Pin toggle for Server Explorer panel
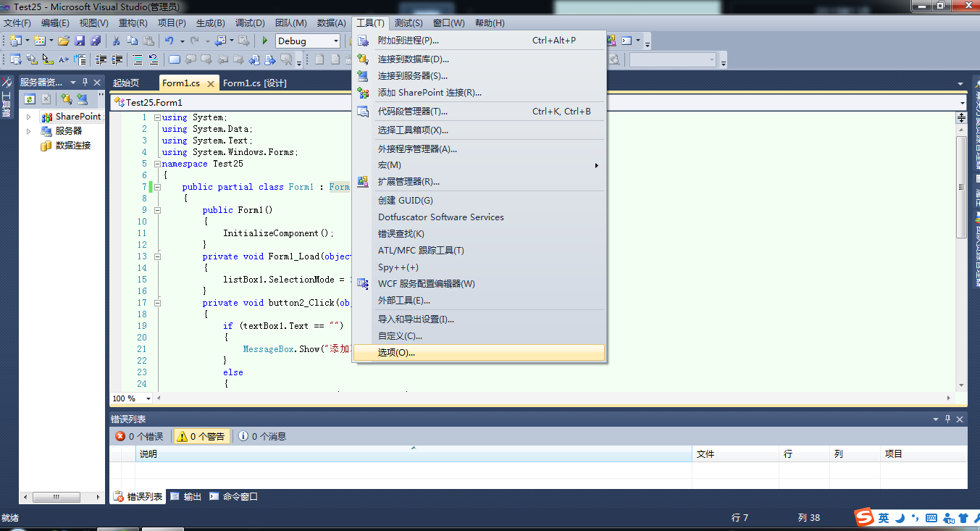Image resolution: width=980 pixels, height=531 pixels. [85, 83]
